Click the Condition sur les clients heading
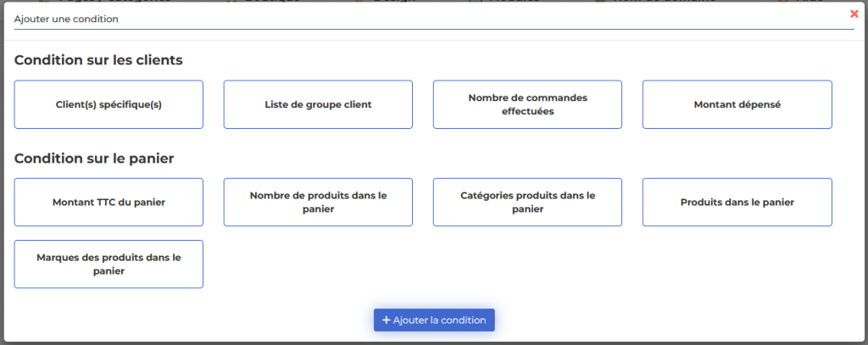 coord(98,60)
